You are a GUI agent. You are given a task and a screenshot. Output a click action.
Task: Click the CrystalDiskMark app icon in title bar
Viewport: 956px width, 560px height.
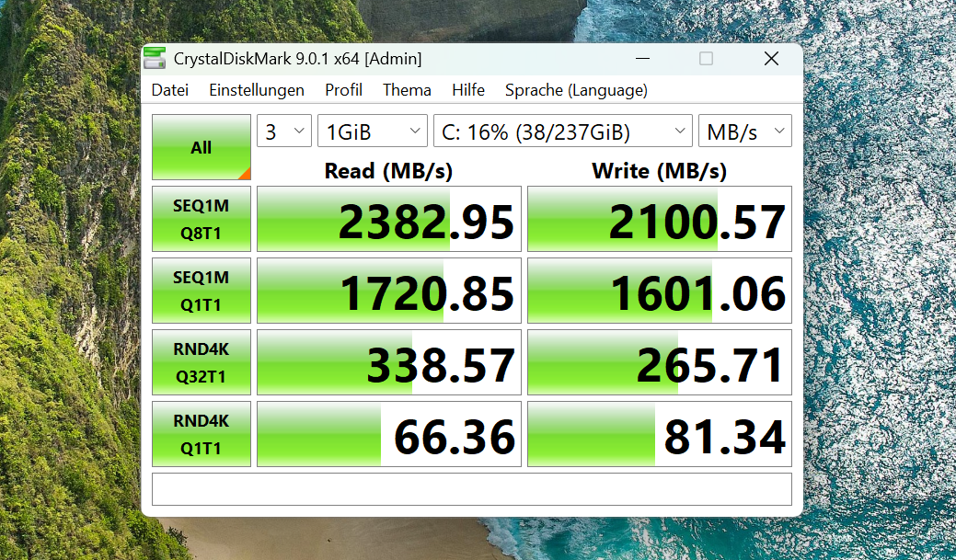tap(155, 58)
